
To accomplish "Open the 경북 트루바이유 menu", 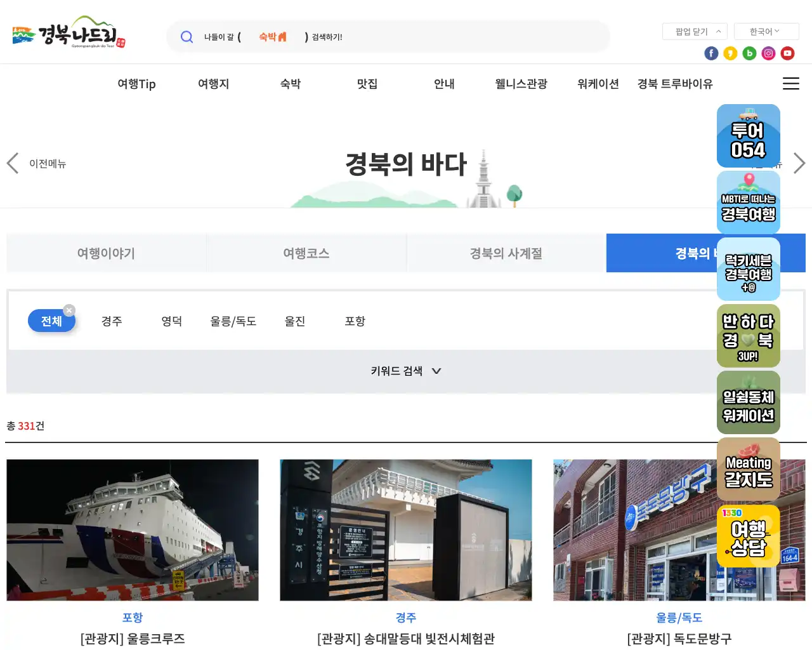I will 675,84.
